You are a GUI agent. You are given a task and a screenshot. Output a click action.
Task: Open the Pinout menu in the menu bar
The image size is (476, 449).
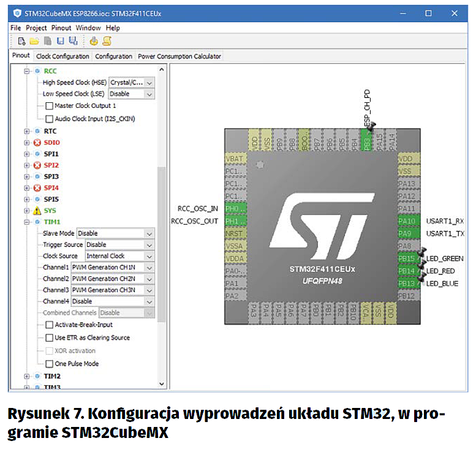click(61, 28)
